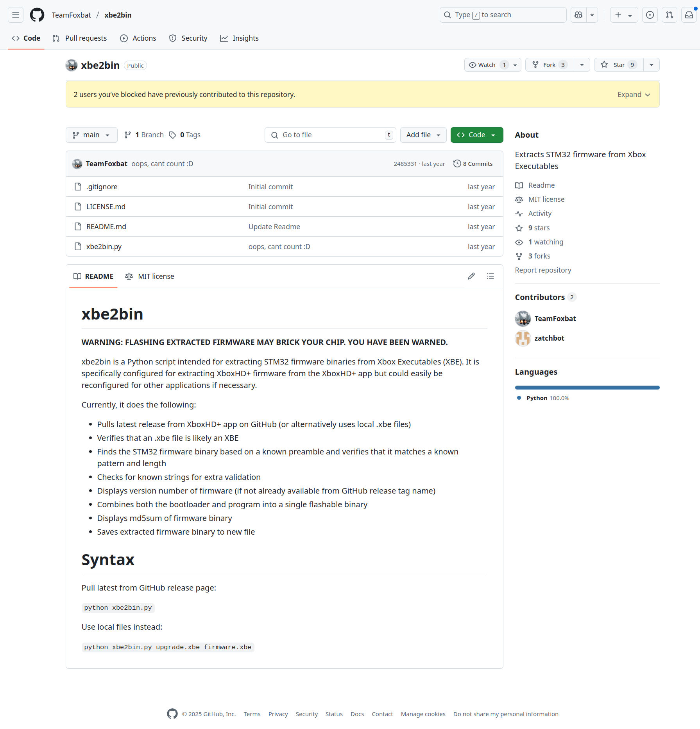Open the Fork options dropdown arrow

582,65
